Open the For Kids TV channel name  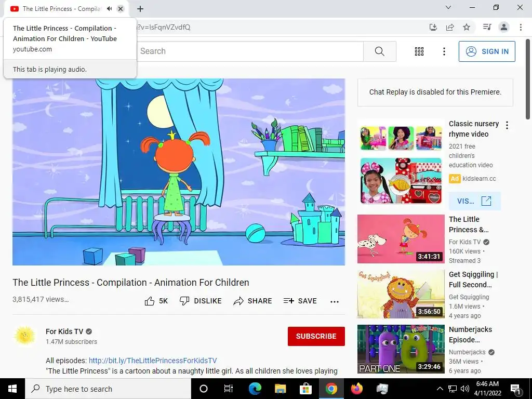(x=64, y=331)
